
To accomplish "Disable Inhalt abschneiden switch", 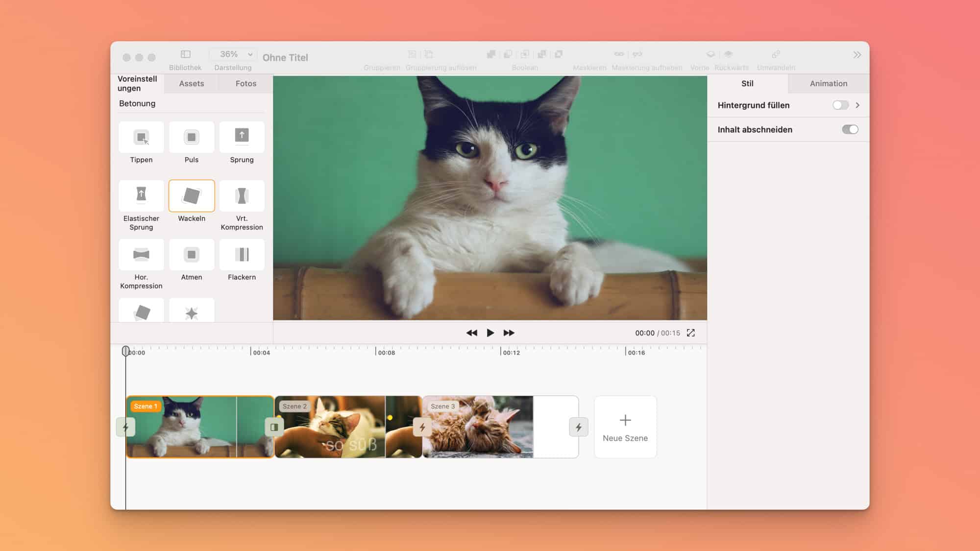I will click(850, 130).
